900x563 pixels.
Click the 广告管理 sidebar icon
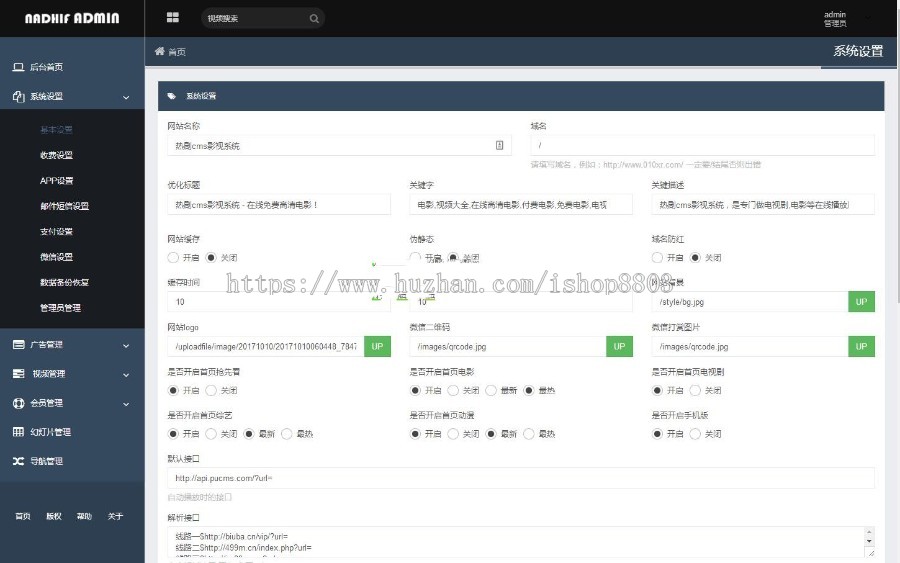18,344
